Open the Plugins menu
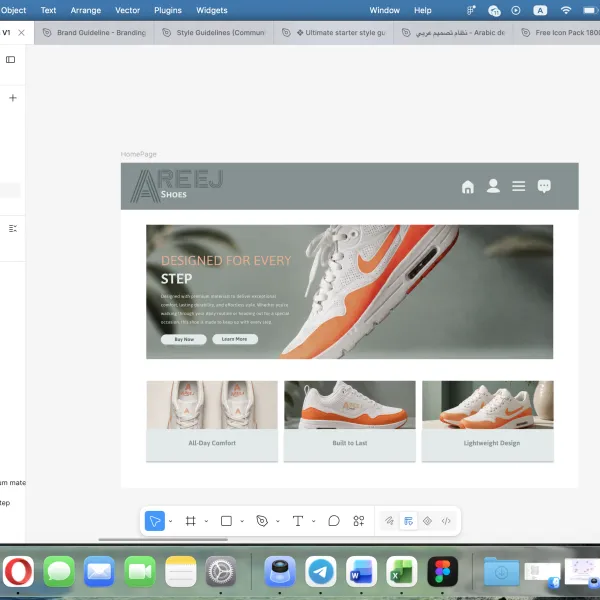 tap(168, 10)
